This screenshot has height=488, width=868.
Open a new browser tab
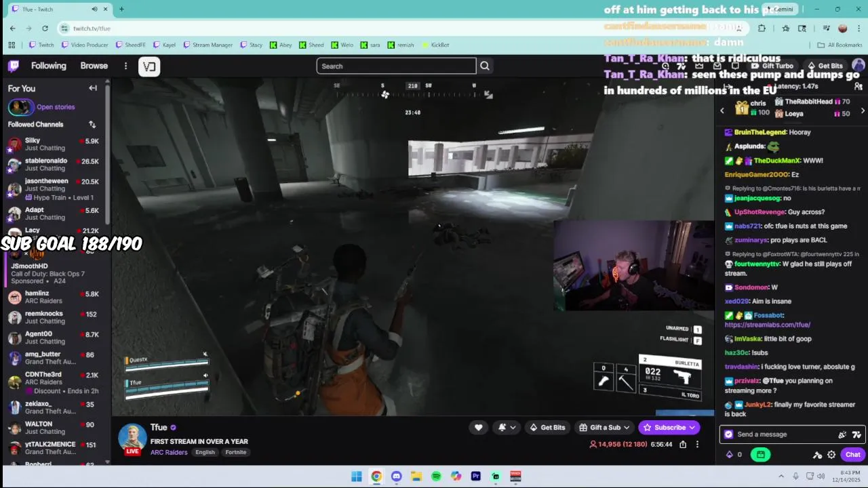coord(121,9)
